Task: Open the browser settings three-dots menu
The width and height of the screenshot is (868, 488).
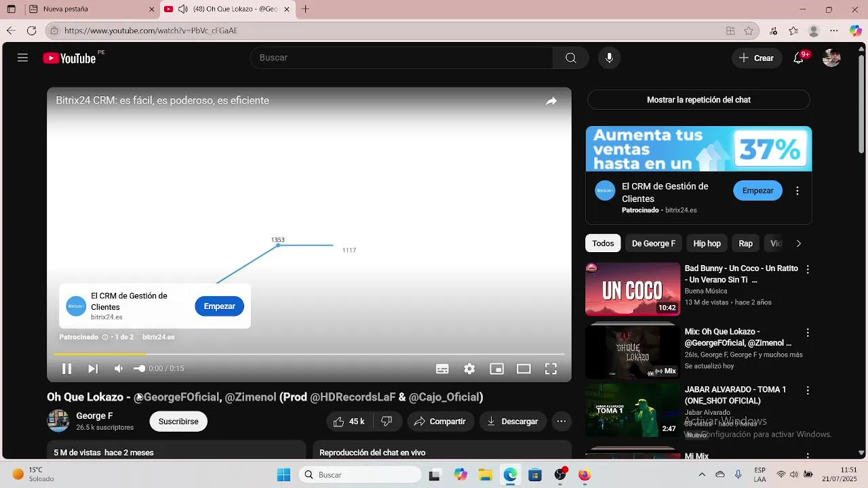Action: (834, 30)
